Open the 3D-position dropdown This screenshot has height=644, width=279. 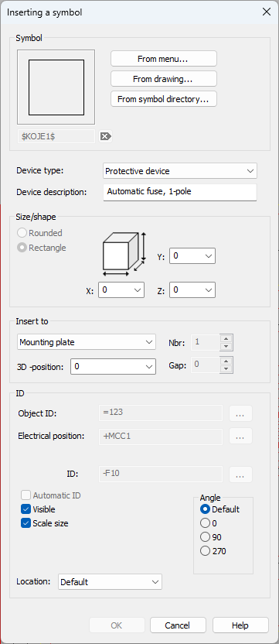pyautogui.click(x=114, y=366)
